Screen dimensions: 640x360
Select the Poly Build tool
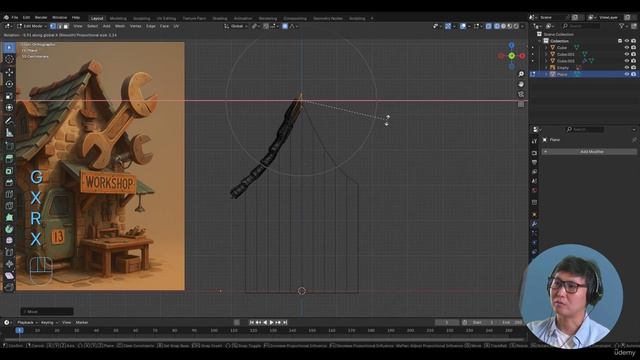[x=9, y=218]
